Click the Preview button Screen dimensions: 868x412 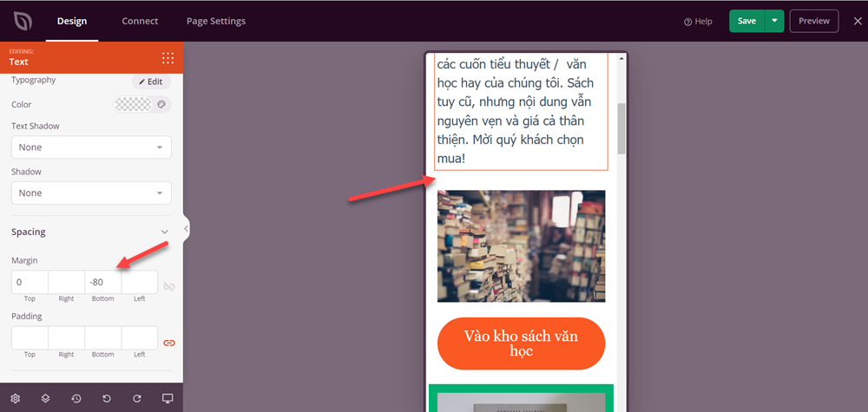813,21
